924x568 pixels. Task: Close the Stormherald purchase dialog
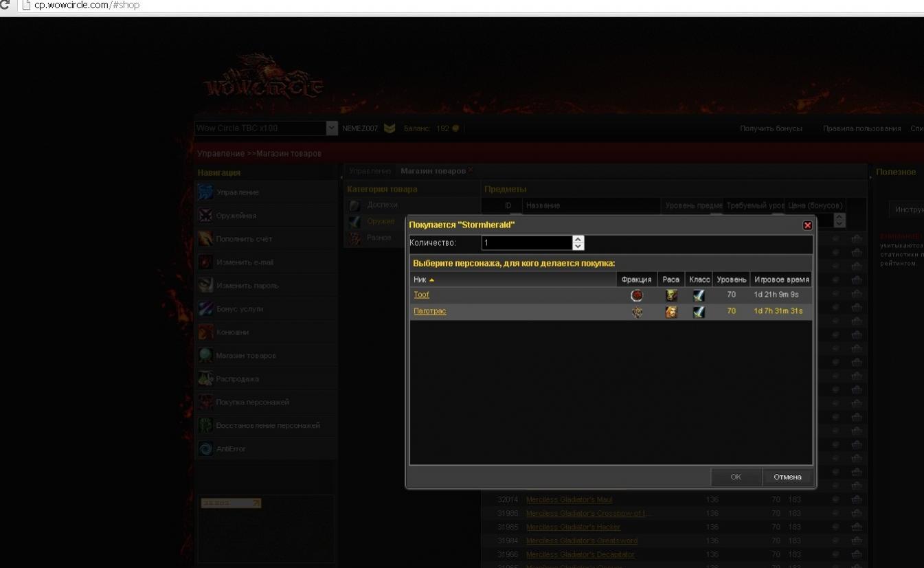click(x=807, y=225)
